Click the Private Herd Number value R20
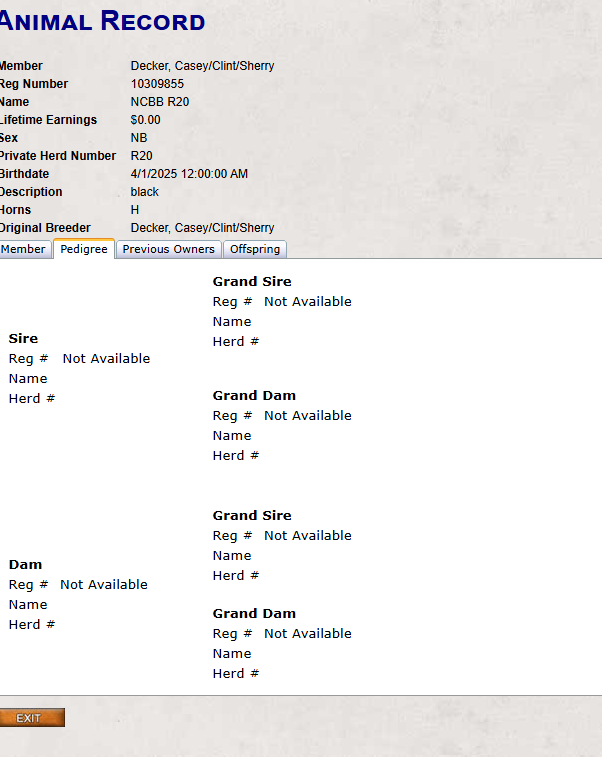 141,156
